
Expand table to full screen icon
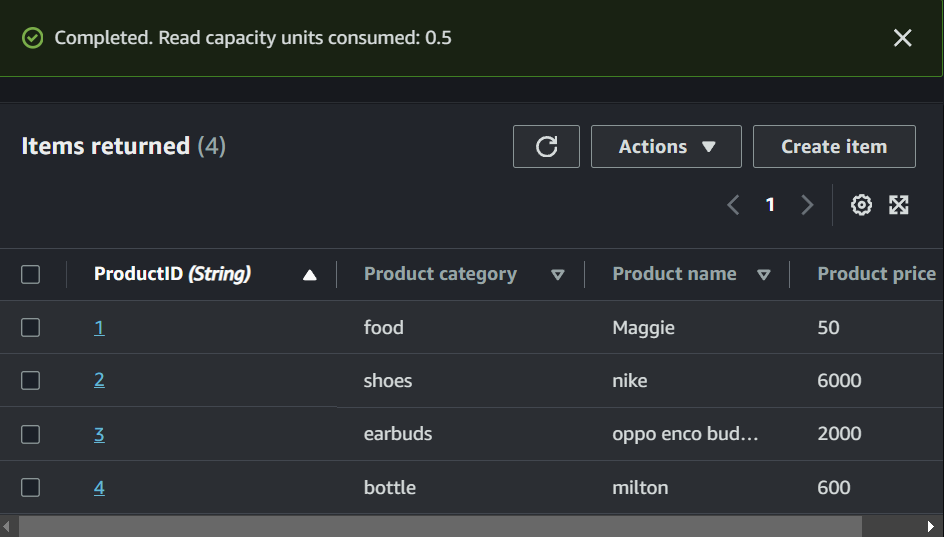click(x=899, y=205)
